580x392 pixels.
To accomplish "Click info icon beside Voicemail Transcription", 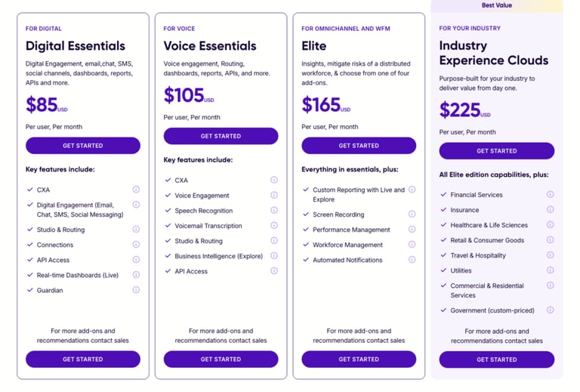I will click(x=274, y=225).
